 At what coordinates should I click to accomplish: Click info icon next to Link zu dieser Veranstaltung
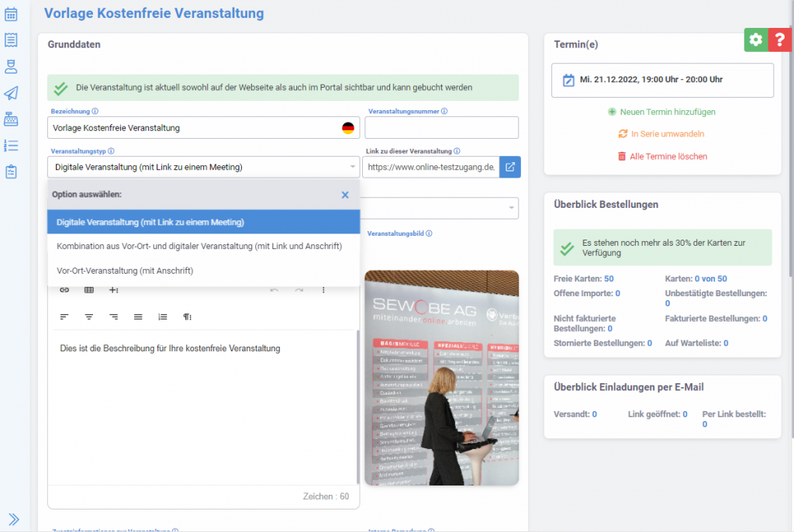point(457,151)
